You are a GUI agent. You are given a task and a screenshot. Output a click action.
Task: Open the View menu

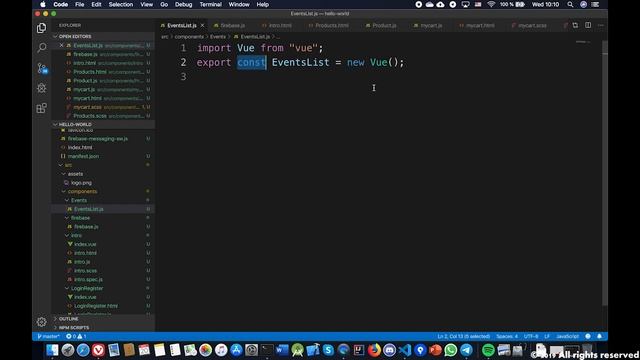146,4
